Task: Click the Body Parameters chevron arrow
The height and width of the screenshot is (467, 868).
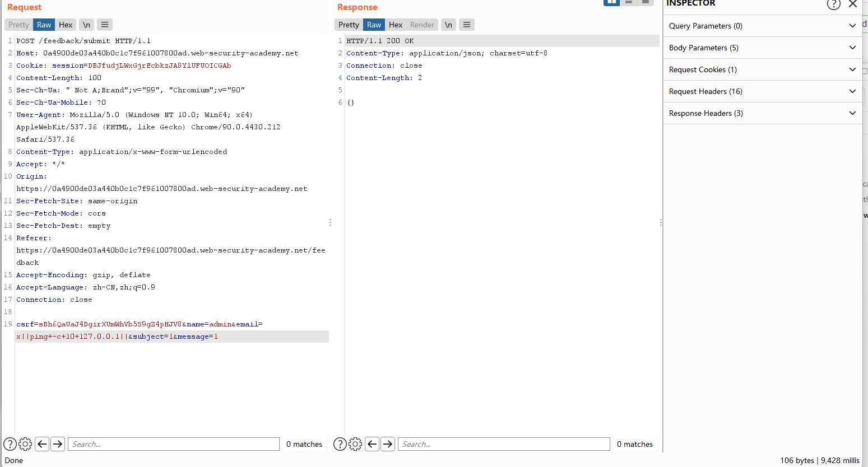Action: (852, 48)
